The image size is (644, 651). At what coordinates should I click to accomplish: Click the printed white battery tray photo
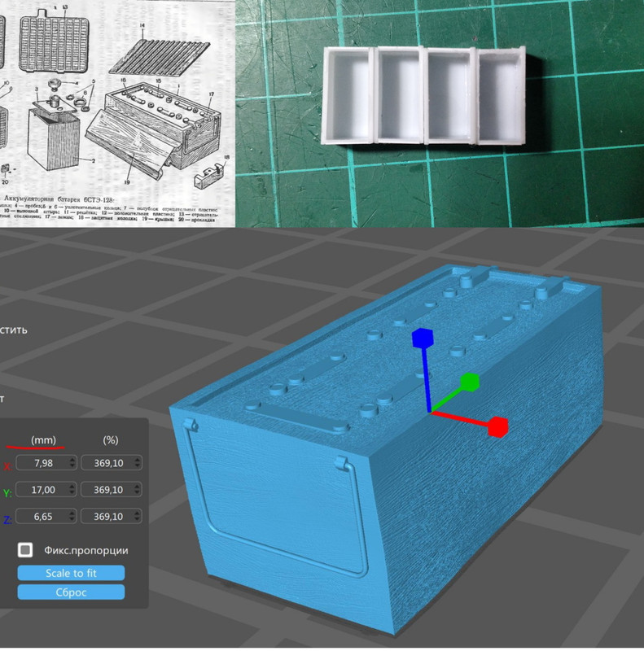pyautogui.click(x=424, y=95)
